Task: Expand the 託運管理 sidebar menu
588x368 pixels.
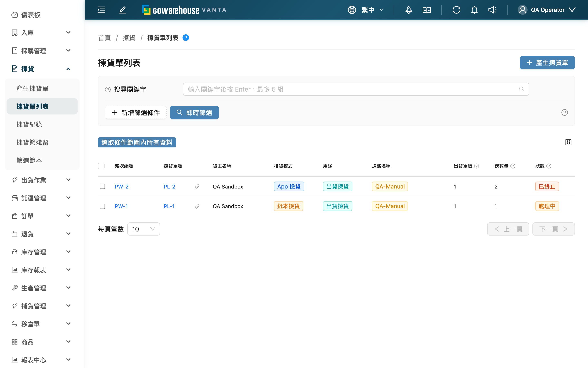Action: tap(42, 198)
